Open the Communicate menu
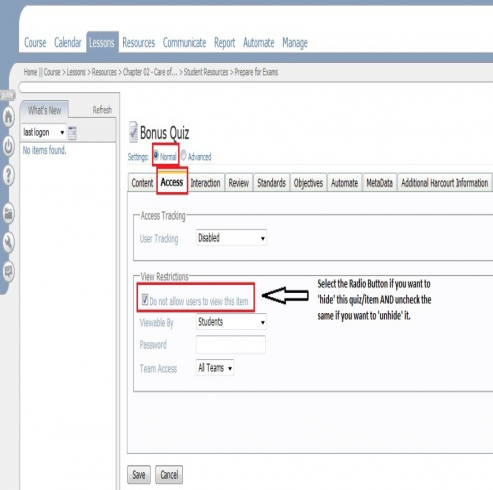Image resolution: width=493 pixels, height=490 pixels. point(184,43)
